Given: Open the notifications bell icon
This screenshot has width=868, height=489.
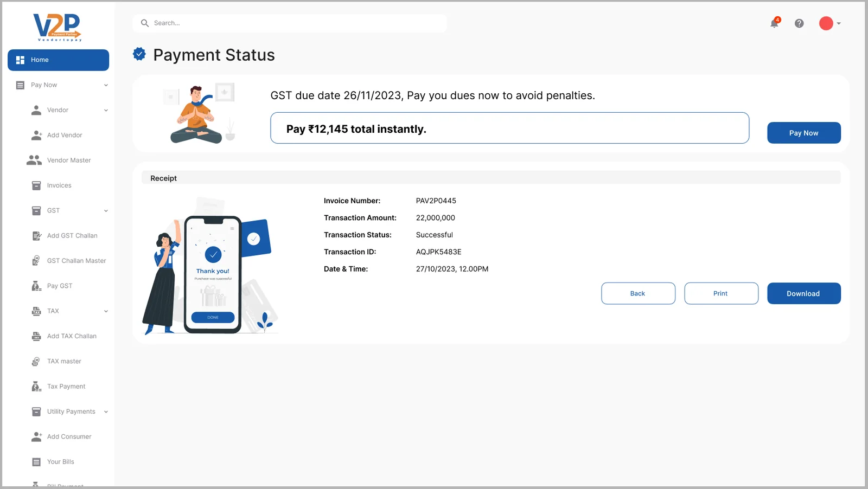Looking at the screenshot, I should tap(775, 23).
